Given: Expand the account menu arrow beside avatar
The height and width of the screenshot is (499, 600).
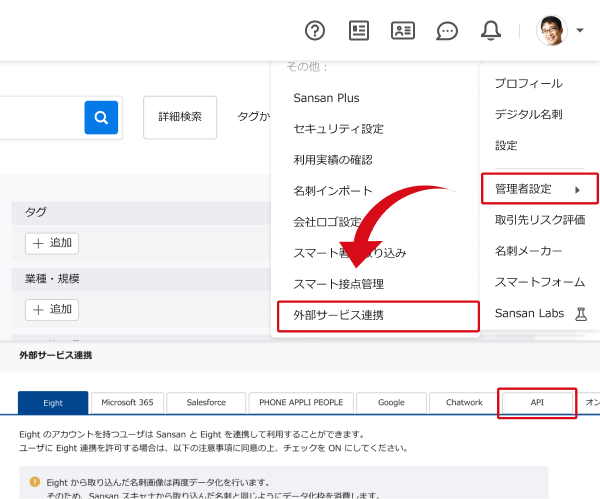Looking at the screenshot, I should (580, 30).
